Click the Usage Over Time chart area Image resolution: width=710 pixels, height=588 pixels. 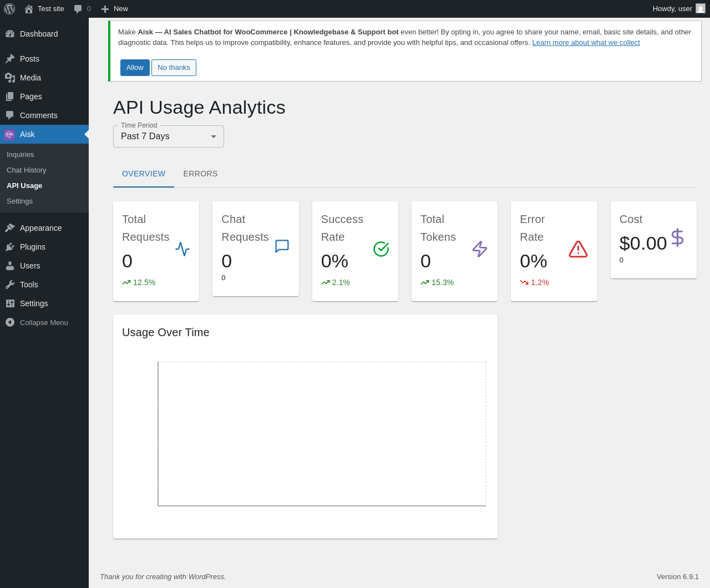click(x=322, y=434)
